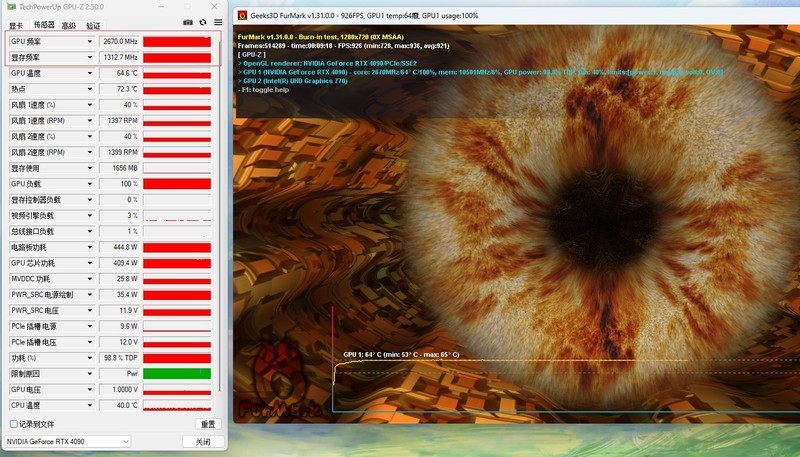Click the GPU 2 Intel UHD Graphics line

pos(293,81)
